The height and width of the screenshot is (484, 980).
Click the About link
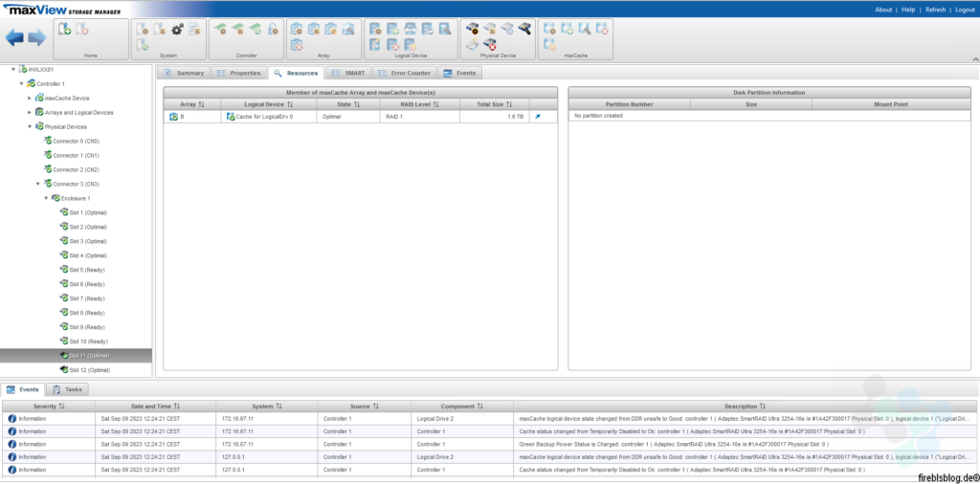point(883,10)
